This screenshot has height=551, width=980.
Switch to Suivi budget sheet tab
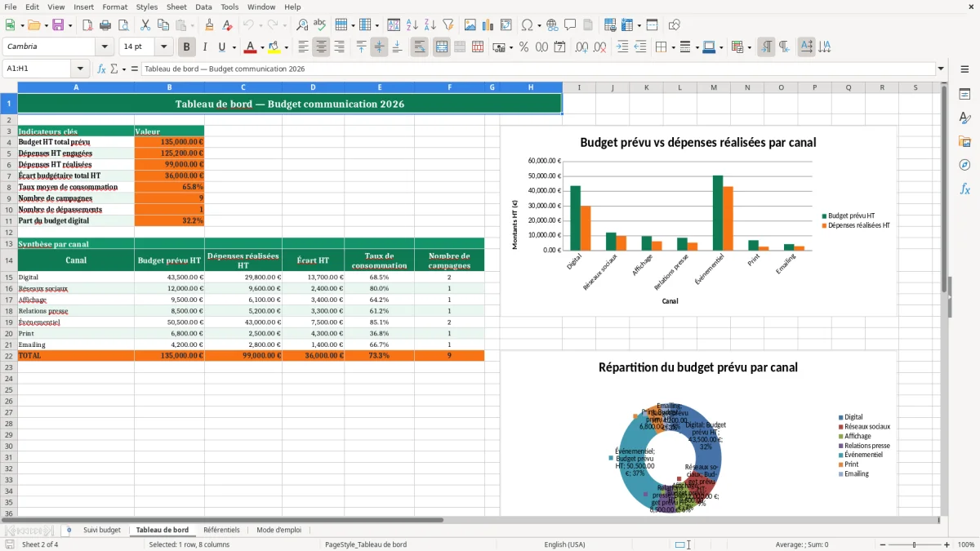[x=102, y=530]
